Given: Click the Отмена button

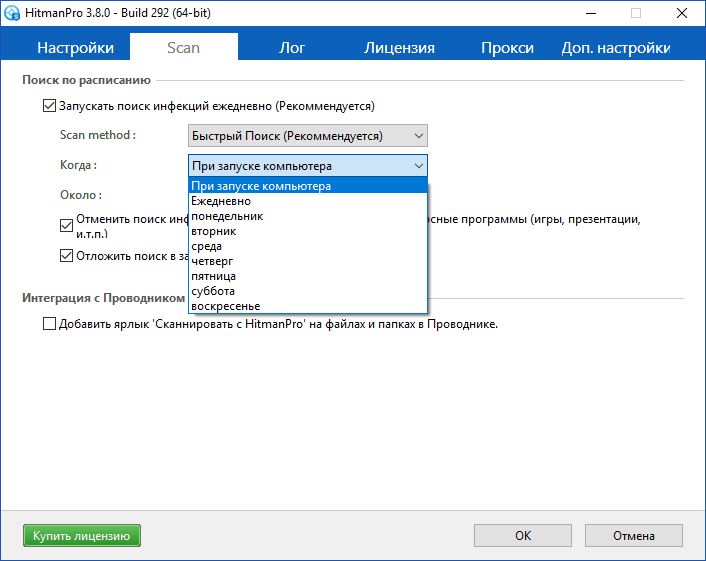Looking at the screenshot, I should coord(634,535).
